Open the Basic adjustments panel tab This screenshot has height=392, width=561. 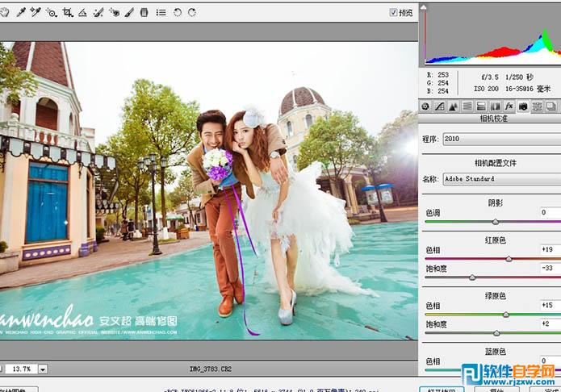426,106
